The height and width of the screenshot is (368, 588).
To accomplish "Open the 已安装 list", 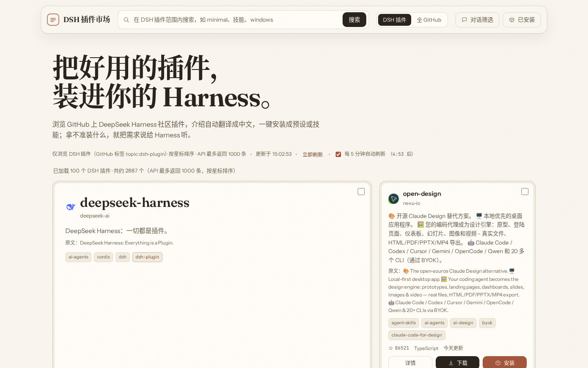I will (x=522, y=20).
